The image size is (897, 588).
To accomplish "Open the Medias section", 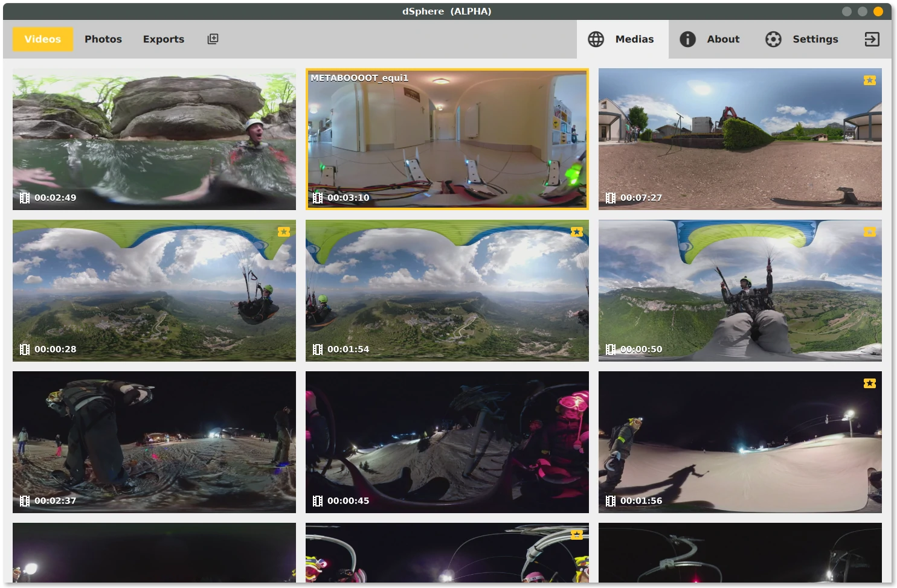I will click(622, 39).
